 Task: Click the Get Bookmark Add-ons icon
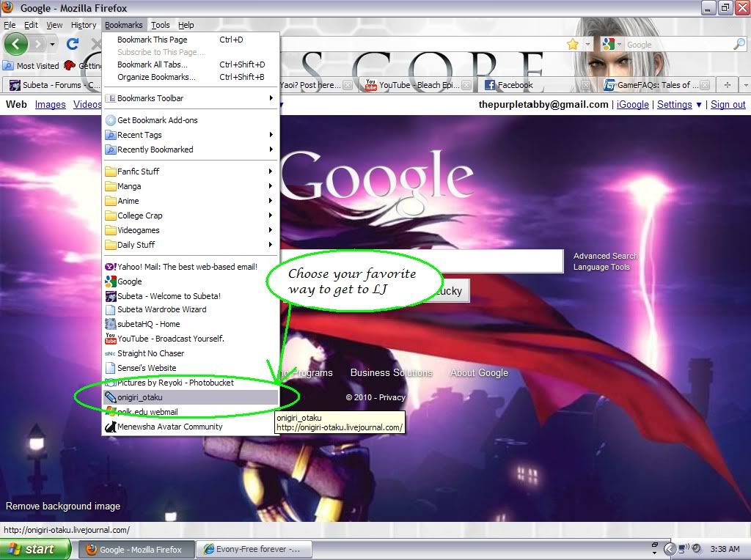coord(111,120)
